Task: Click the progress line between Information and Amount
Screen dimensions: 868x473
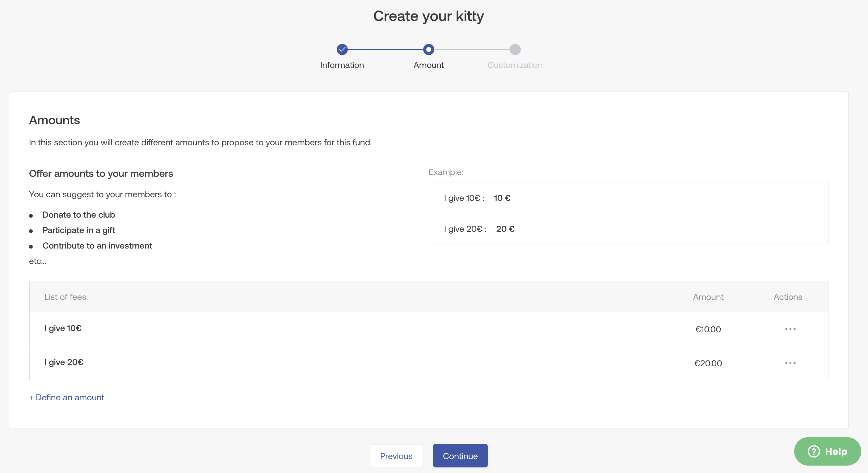Action: 385,49
